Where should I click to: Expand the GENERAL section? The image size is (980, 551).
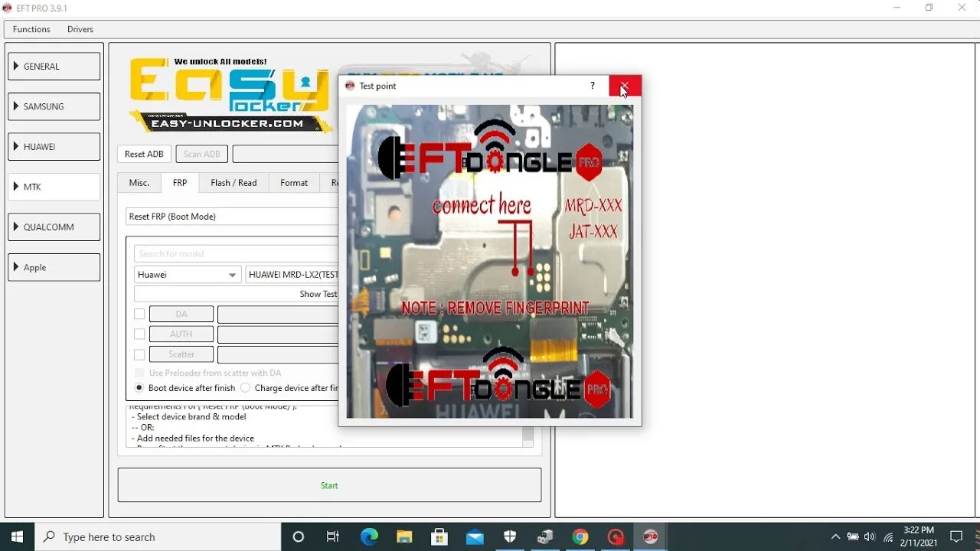tap(54, 67)
